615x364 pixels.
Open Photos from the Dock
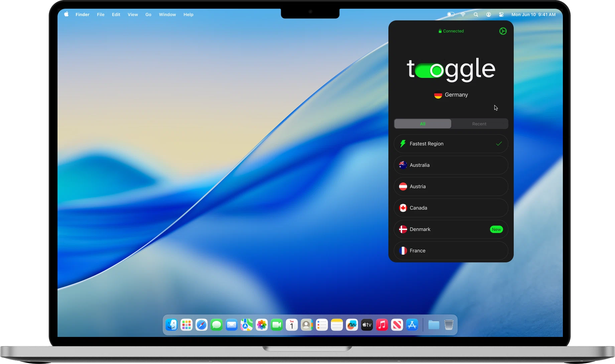[262, 325]
